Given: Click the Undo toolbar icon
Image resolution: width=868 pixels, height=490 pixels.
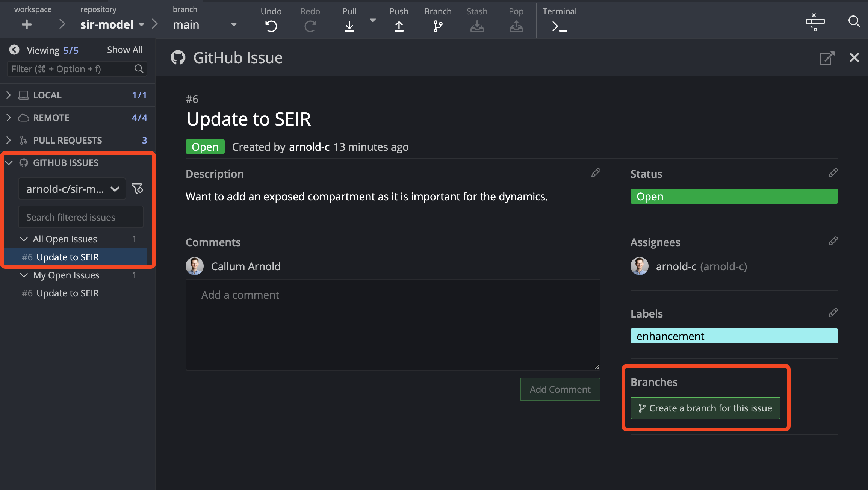Looking at the screenshot, I should click(271, 26).
